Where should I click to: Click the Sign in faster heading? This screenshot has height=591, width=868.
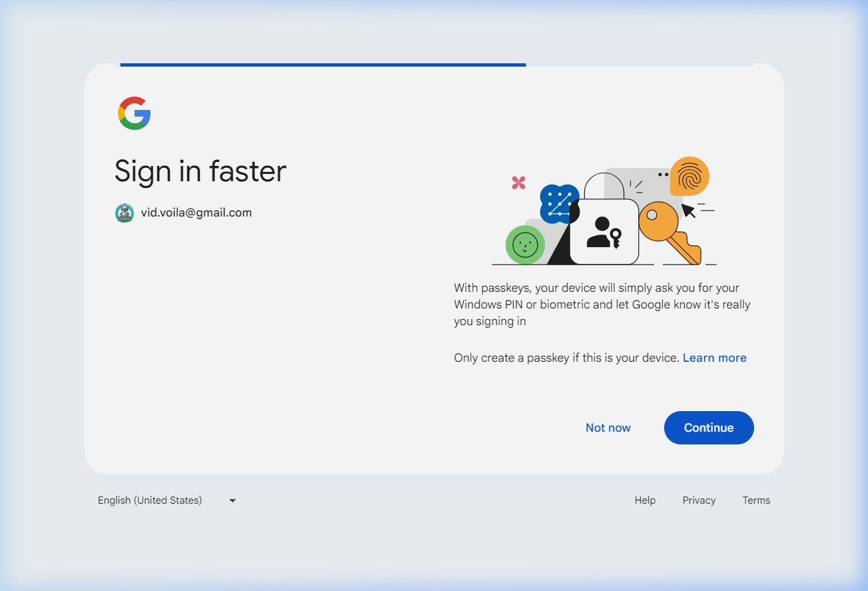click(x=200, y=171)
